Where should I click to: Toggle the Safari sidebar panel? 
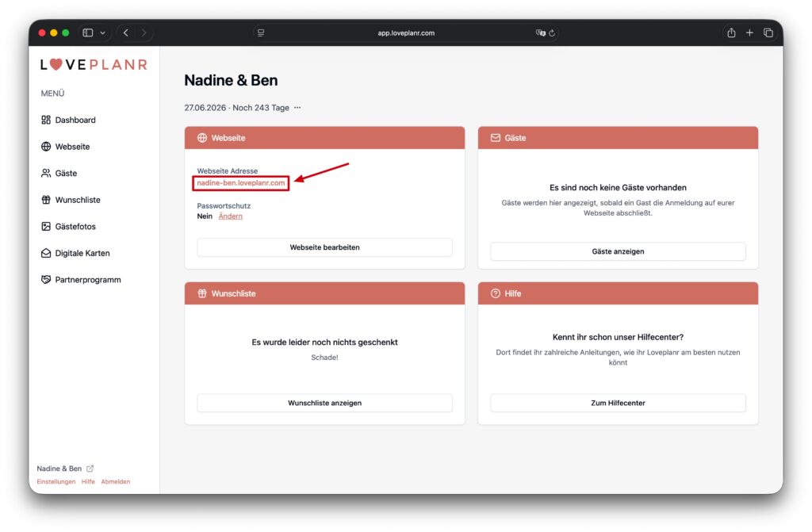click(87, 33)
